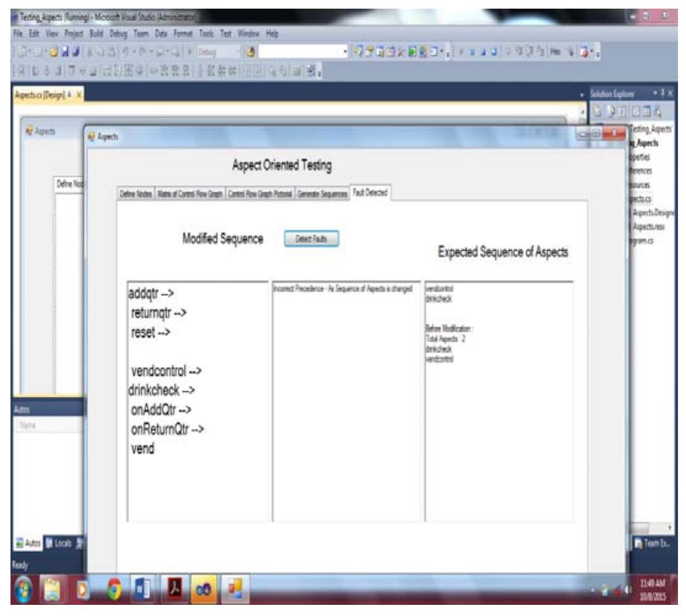Open the Window menu
The height and width of the screenshot is (616, 686).
[248, 34]
